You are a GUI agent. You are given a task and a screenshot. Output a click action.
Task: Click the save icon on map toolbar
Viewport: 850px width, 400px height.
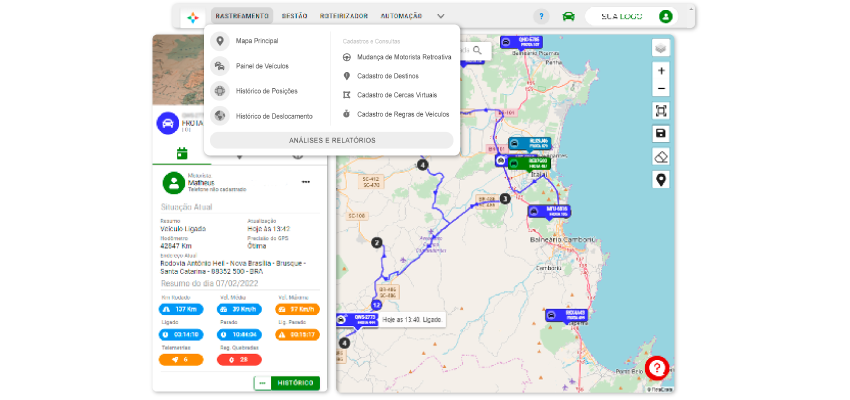click(660, 133)
